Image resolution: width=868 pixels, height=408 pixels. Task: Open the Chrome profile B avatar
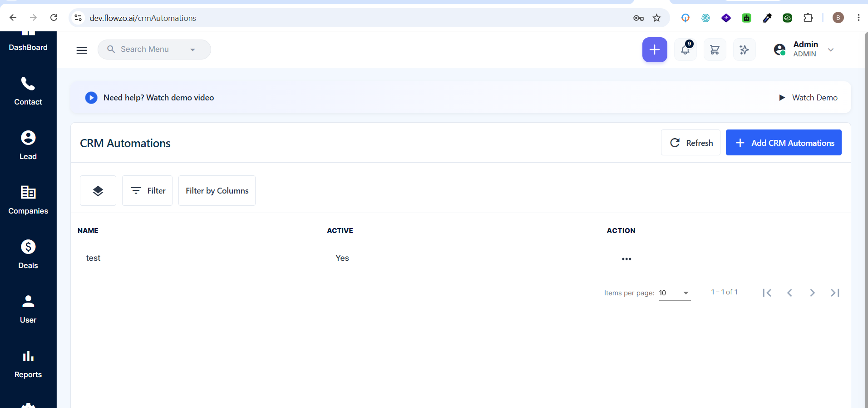click(x=838, y=18)
